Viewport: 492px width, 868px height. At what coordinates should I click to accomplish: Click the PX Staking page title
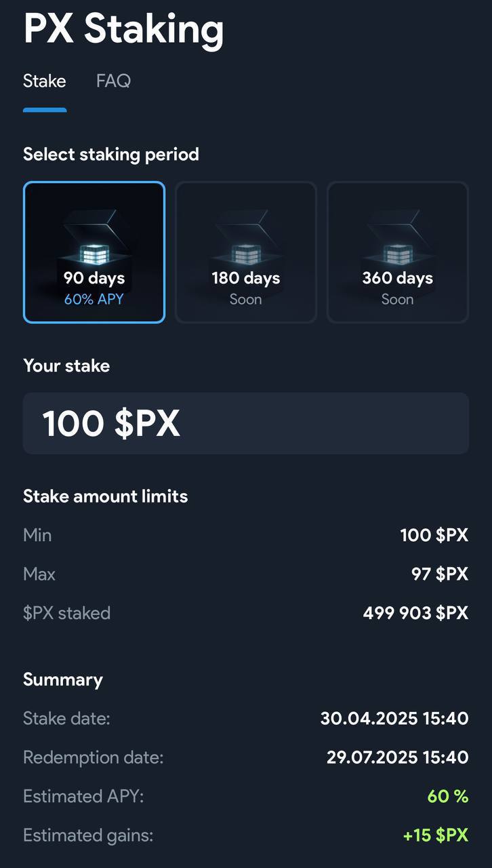[123, 29]
